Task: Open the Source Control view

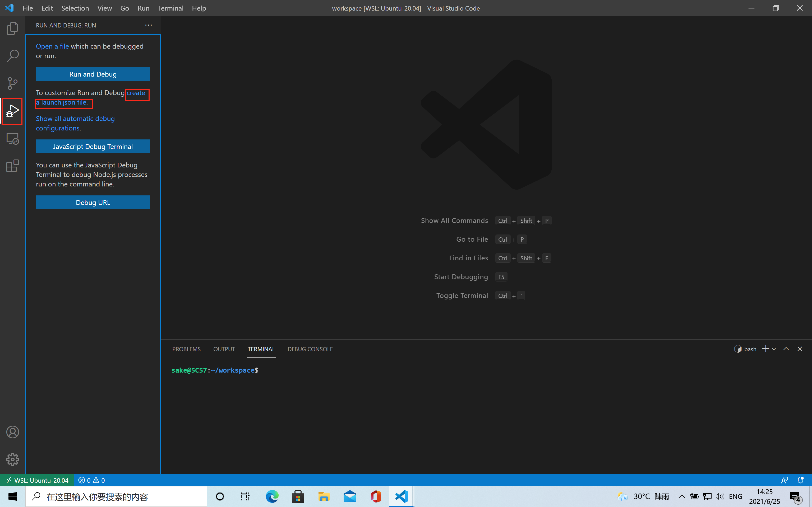Action: coord(12,83)
